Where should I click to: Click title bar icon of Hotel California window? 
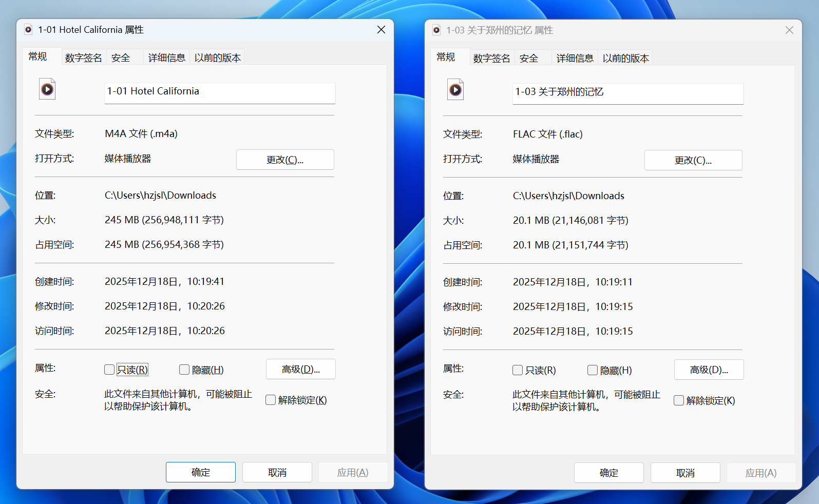click(28, 30)
